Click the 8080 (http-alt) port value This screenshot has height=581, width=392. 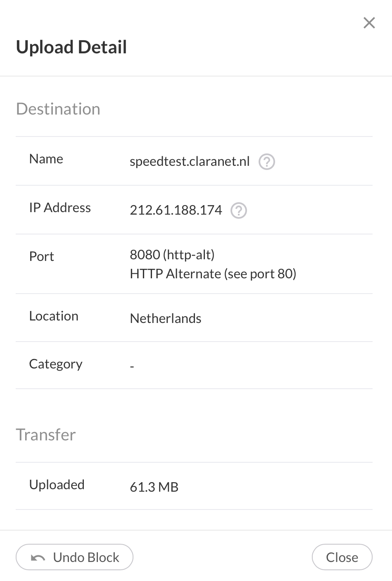[172, 255]
